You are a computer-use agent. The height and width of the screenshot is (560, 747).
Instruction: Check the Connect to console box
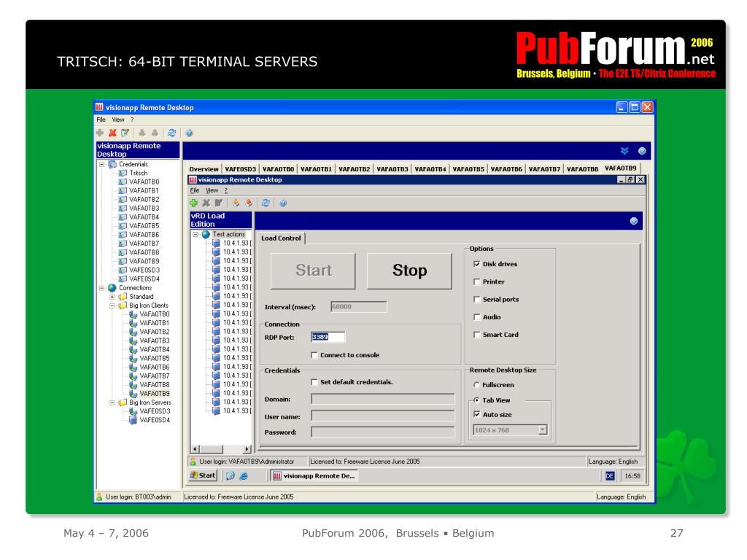(314, 355)
